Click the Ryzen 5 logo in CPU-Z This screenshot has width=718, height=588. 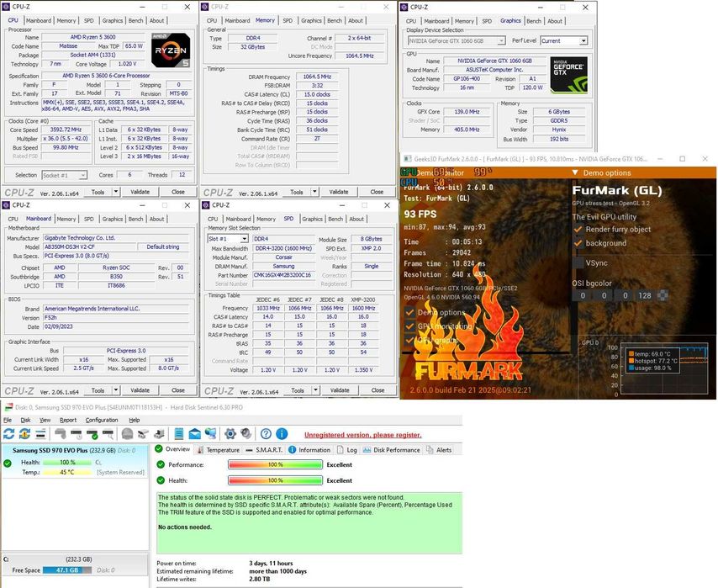tap(171, 50)
